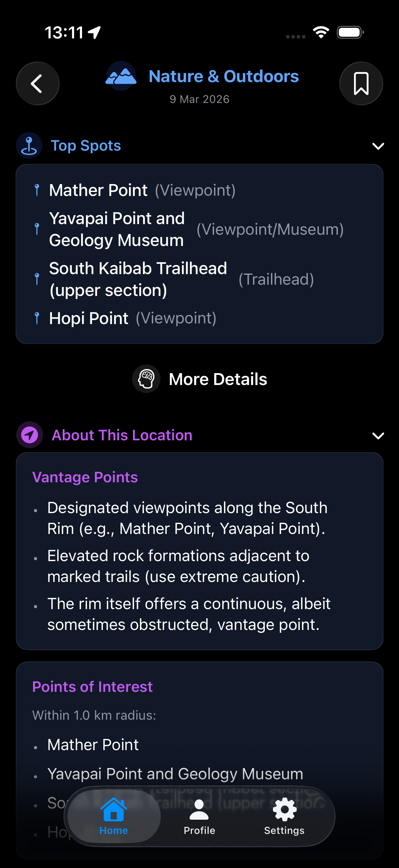The height and width of the screenshot is (868, 399).
Task: Tap the Vantage Points heading
Action: click(85, 477)
